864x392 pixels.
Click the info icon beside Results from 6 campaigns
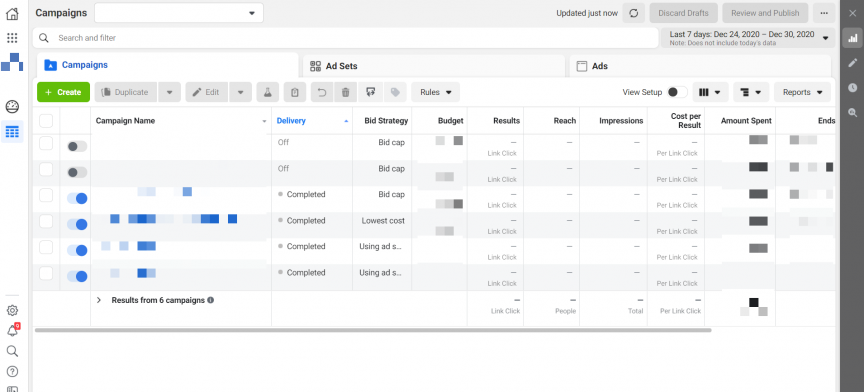210,300
